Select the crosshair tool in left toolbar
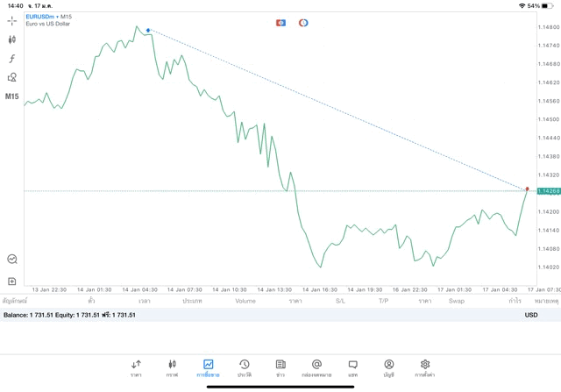 tap(12, 20)
